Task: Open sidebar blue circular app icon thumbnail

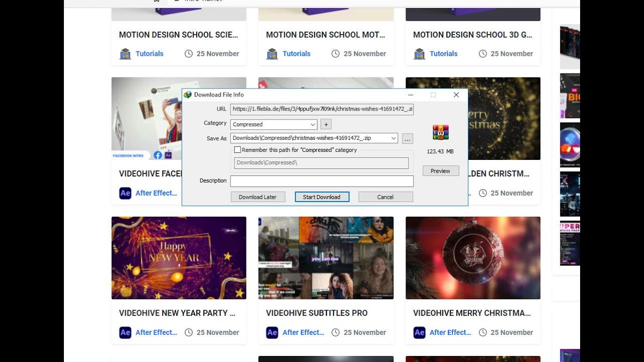Action: click(x=570, y=145)
